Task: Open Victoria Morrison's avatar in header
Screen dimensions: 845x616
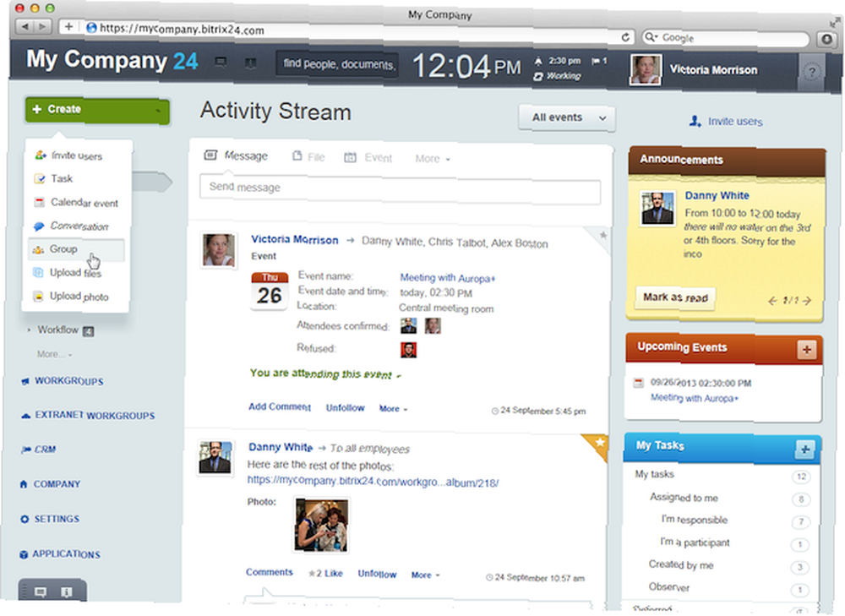Action: [645, 70]
